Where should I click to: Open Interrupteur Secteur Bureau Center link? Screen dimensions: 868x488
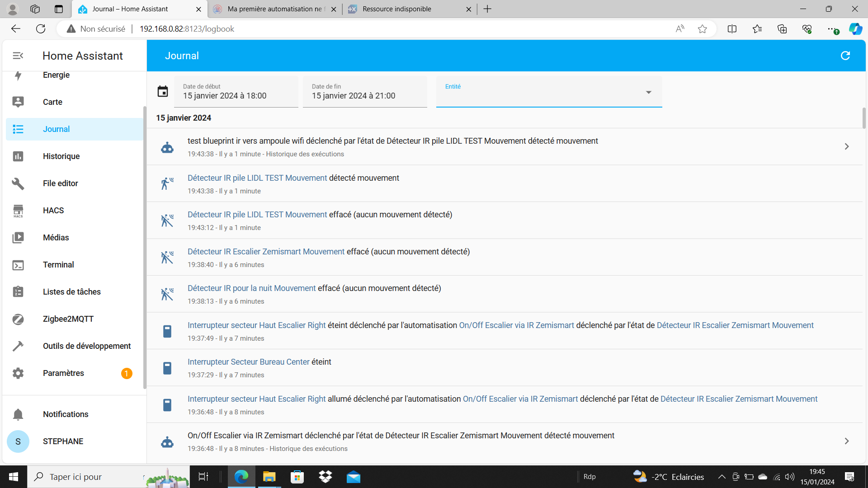click(248, 362)
